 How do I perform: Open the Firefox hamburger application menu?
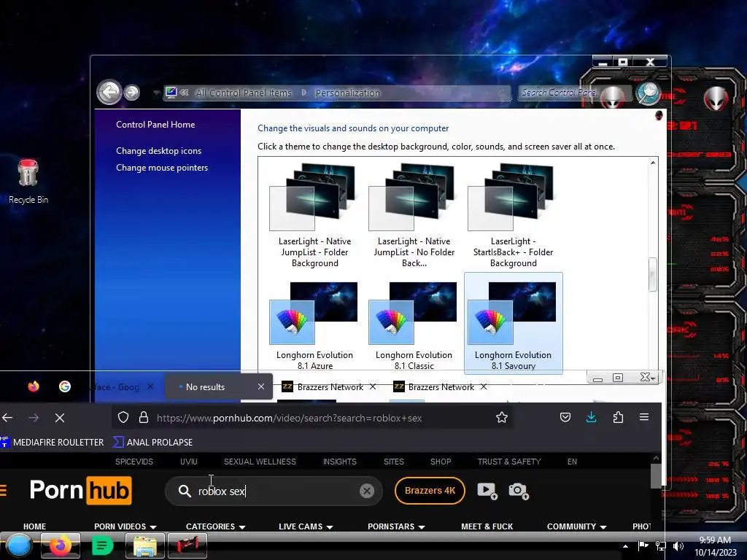click(644, 417)
